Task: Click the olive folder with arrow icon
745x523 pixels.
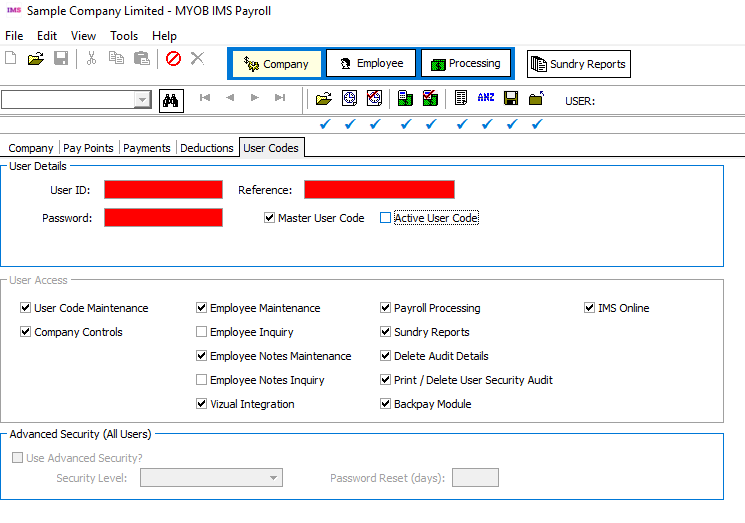Action: [x=536, y=98]
